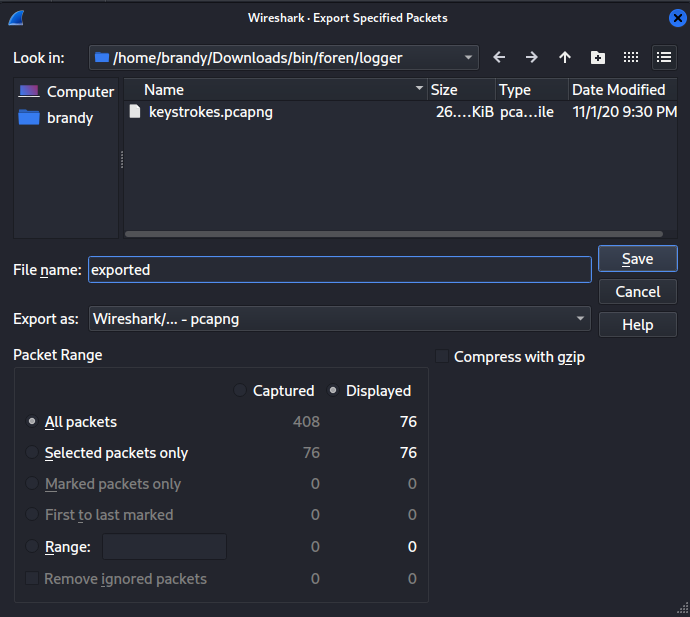Enable Compress with gzip checkbox
This screenshot has width=690, height=617.
(x=442, y=356)
